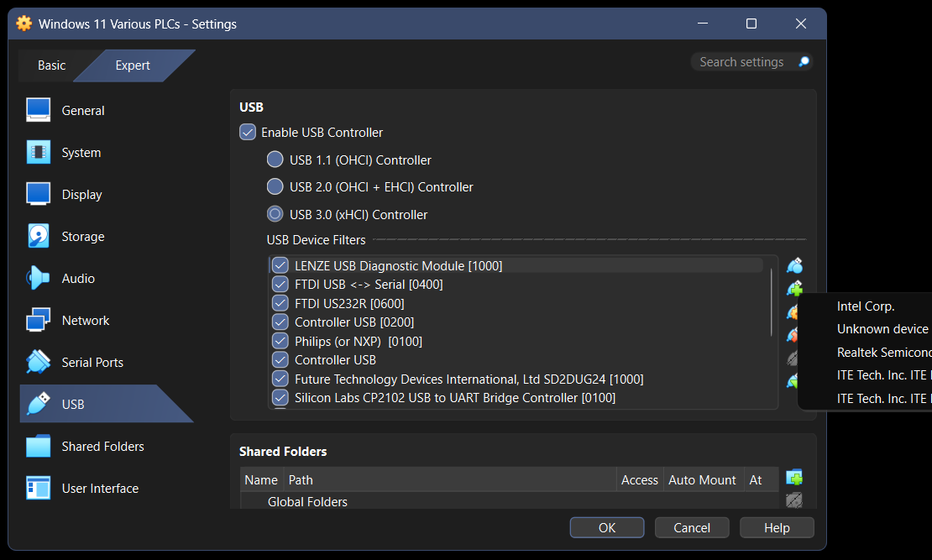Screen dimensions: 932x560
Task: Toggle the Enable USB Controller checkbox
Action: coord(247,132)
